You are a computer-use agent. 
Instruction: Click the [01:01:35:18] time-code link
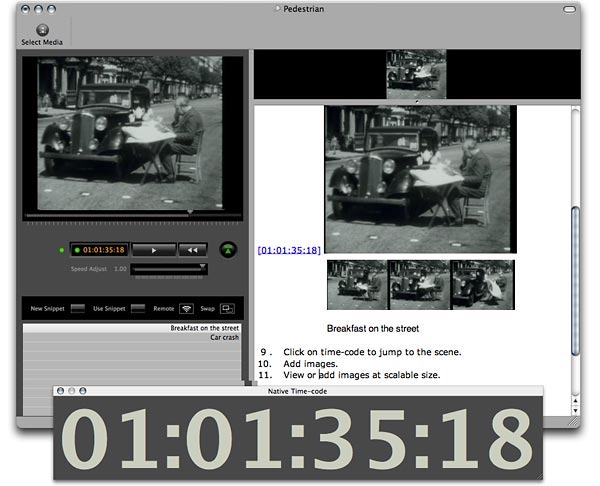click(289, 250)
